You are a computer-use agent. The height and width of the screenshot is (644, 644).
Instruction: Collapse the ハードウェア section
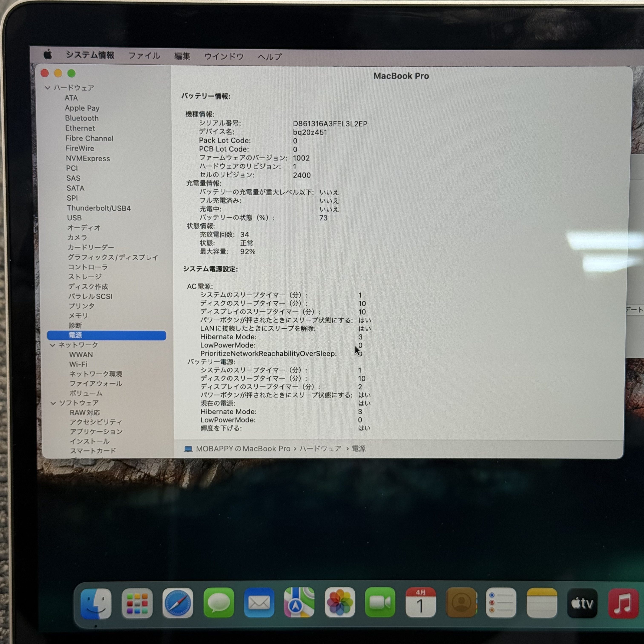click(48, 88)
